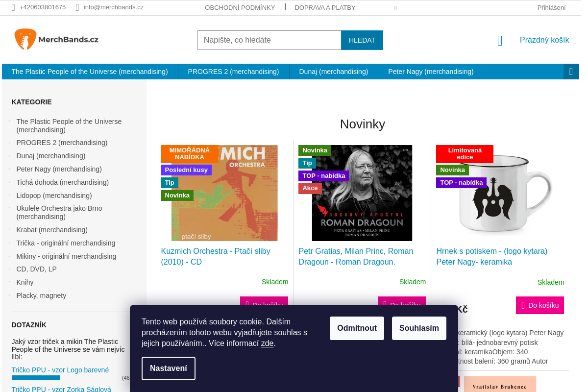Open Ukulele Orchestra jako Brno category
Viewport: 588px width, 392px height.
(x=59, y=212)
